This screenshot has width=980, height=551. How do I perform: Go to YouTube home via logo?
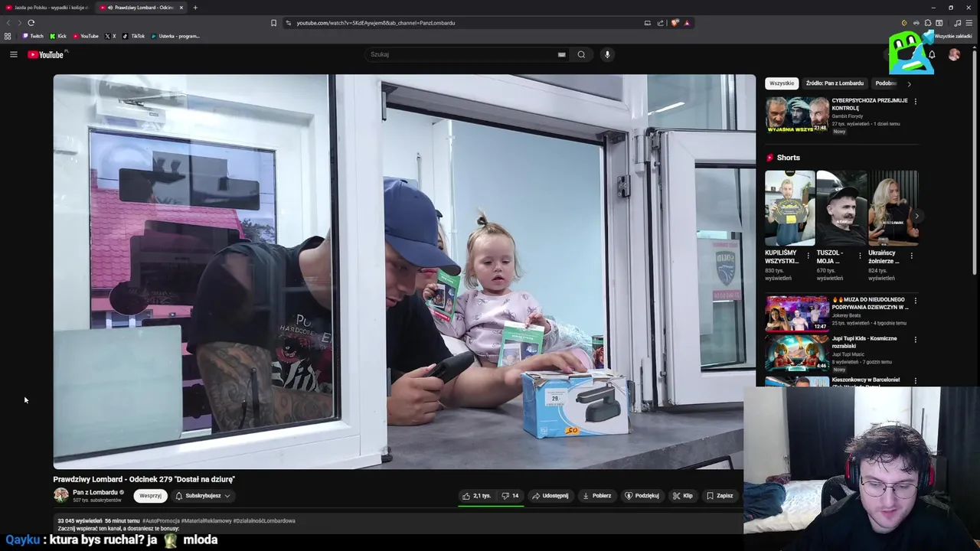[47, 54]
